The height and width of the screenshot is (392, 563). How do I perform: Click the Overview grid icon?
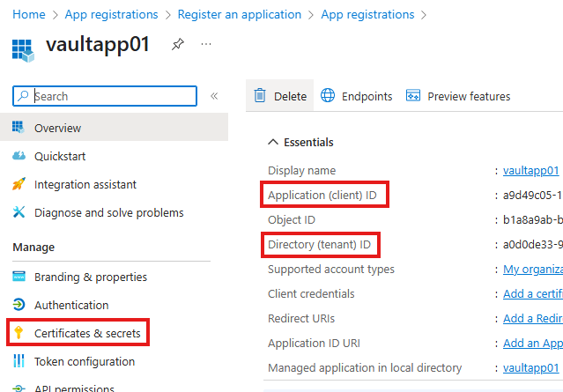pyautogui.click(x=19, y=128)
